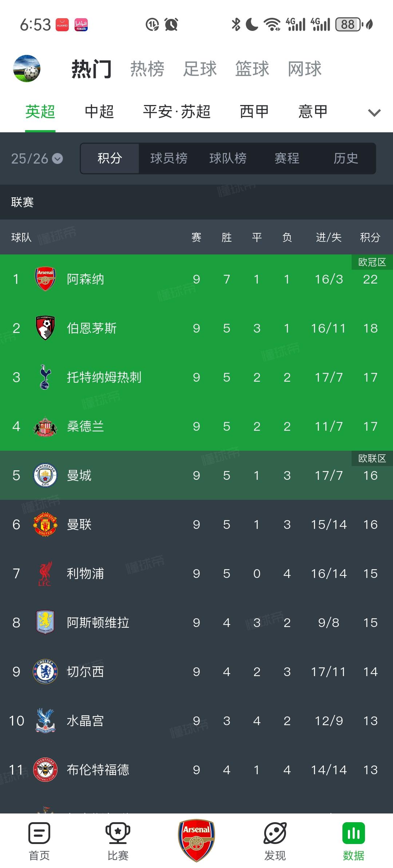The image size is (393, 868).
Task: Expand the league list chevron
Action: click(374, 113)
